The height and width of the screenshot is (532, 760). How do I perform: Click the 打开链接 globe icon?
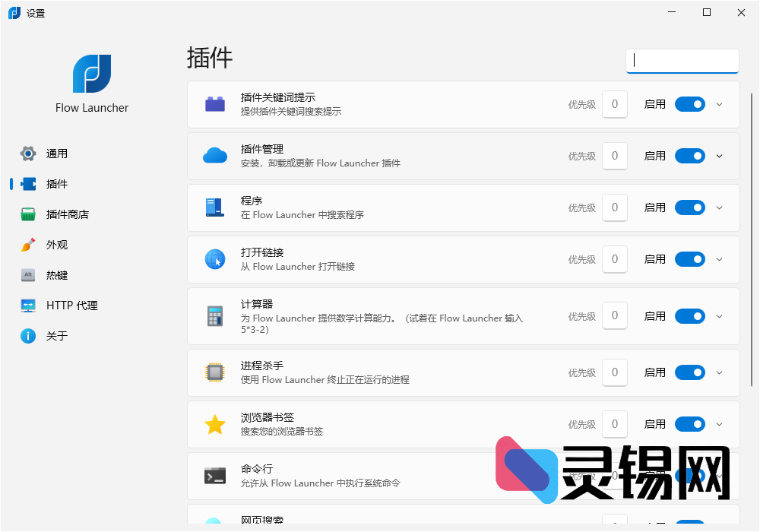pyautogui.click(x=215, y=259)
